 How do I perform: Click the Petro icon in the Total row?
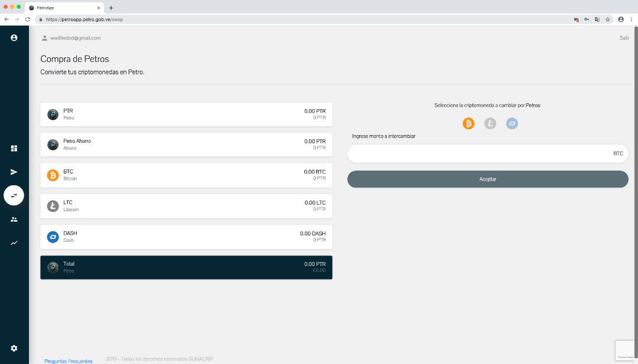point(53,267)
